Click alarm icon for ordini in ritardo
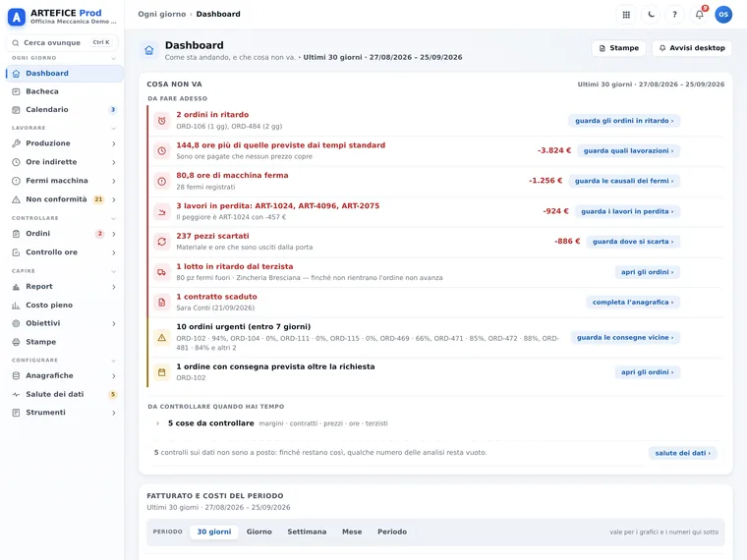The height and width of the screenshot is (560, 747). coord(162,121)
